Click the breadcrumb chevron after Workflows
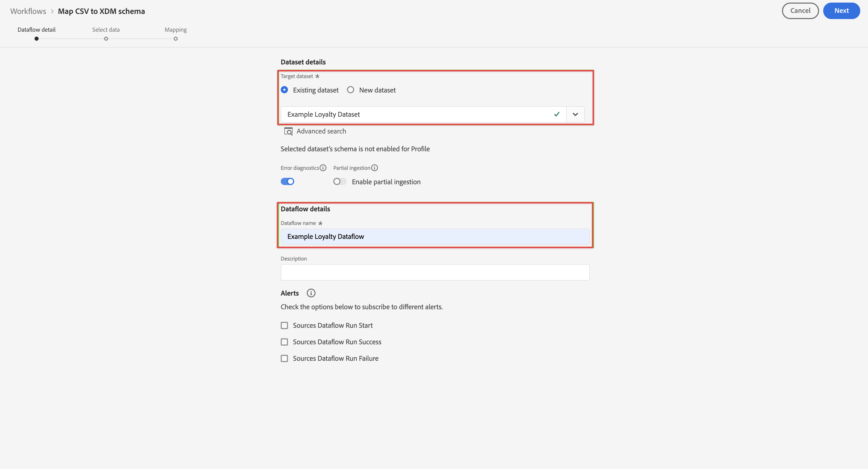Viewport: 868px width, 469px height. [x=52, y=11]
